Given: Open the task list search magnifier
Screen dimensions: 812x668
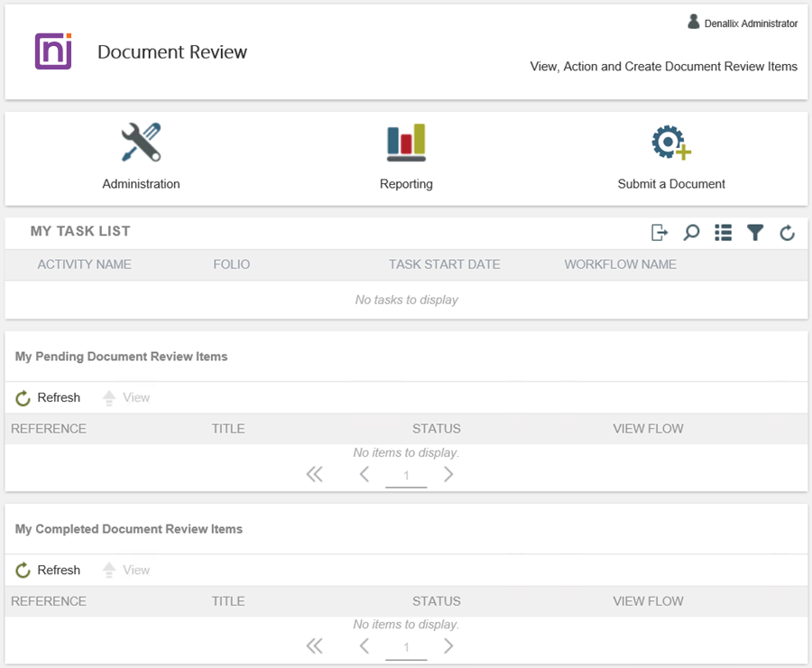Looking at the screenshot, I should (691, 233).
